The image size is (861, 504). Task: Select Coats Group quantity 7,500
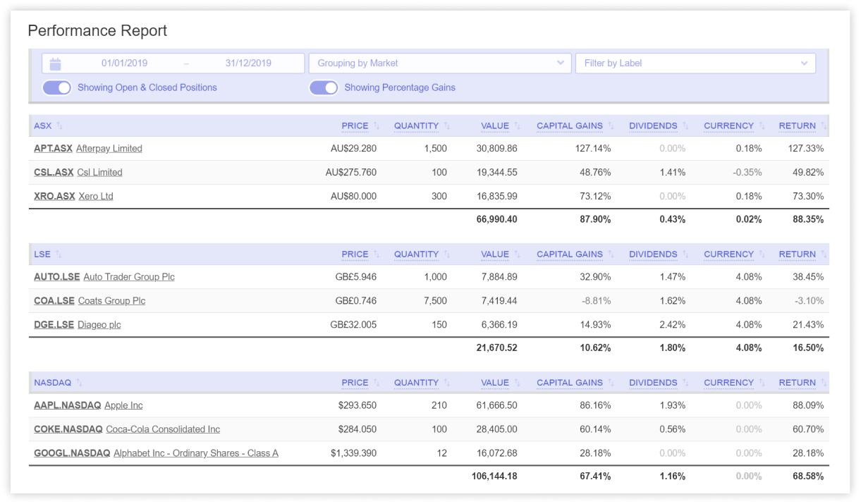(436, 301)
